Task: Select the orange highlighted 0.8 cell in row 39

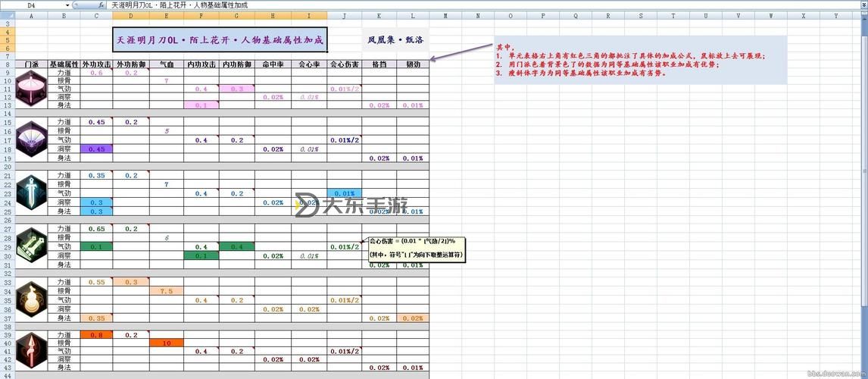Action: 96,335
